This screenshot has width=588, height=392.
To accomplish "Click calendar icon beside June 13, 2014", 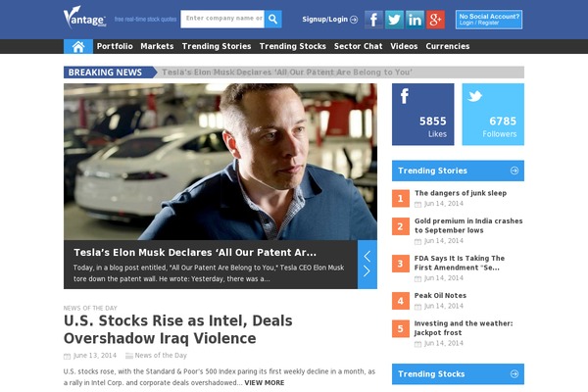I will (67, 356).
